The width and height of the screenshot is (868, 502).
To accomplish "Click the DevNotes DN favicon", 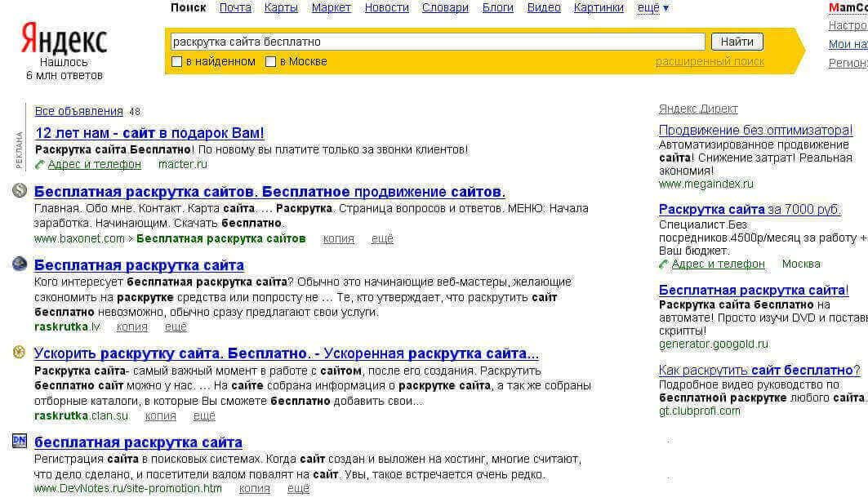I will pyautogui.click(x=20, y=441).
